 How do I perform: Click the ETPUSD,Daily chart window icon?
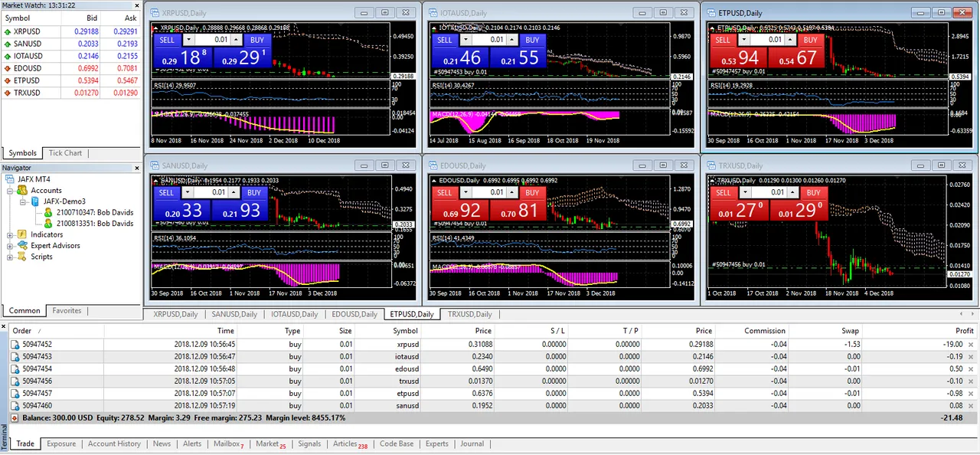(711, 13)
